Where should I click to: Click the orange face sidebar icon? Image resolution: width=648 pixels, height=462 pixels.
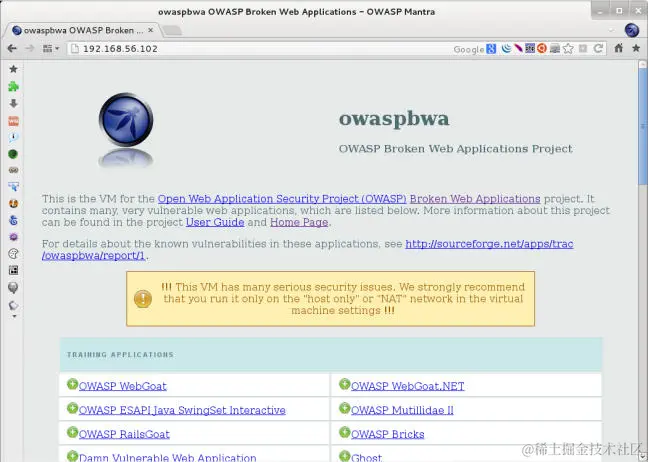tap(13, 204)
